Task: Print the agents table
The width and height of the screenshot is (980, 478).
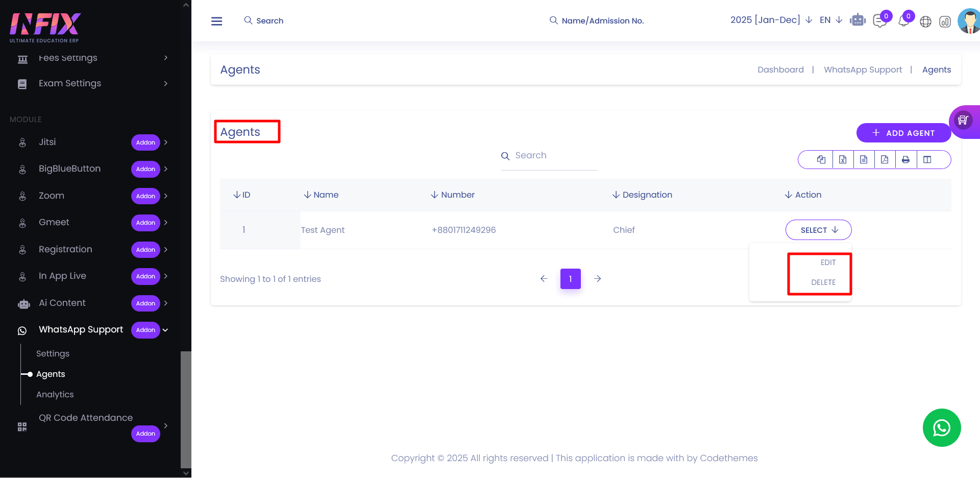Action: point(905,159)
